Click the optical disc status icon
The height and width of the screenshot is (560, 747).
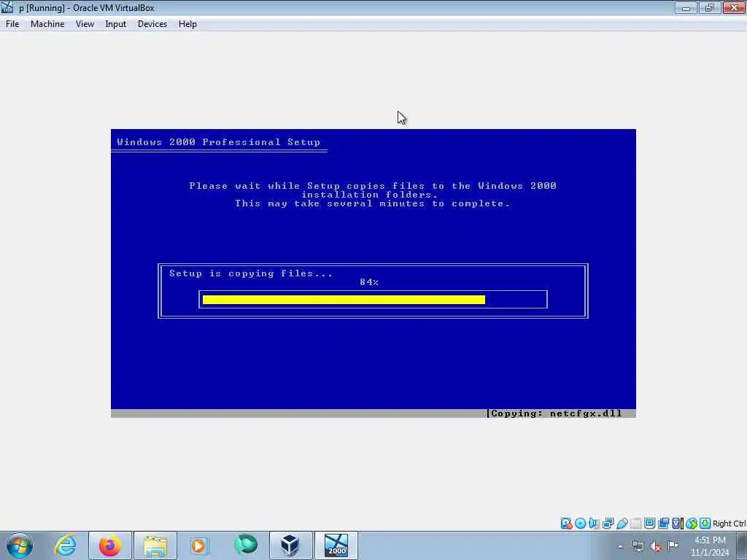tap(580, 524)
